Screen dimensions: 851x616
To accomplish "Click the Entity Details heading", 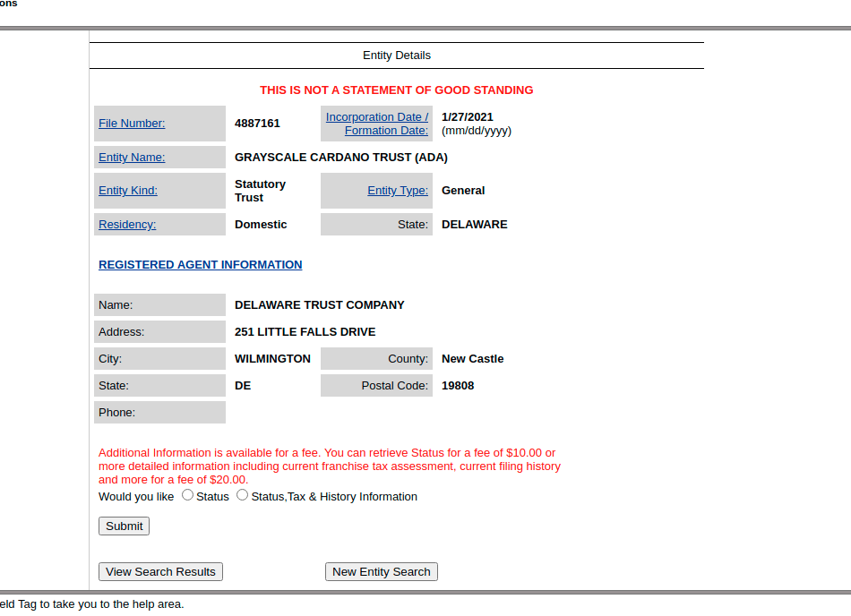I will (397, 56).
